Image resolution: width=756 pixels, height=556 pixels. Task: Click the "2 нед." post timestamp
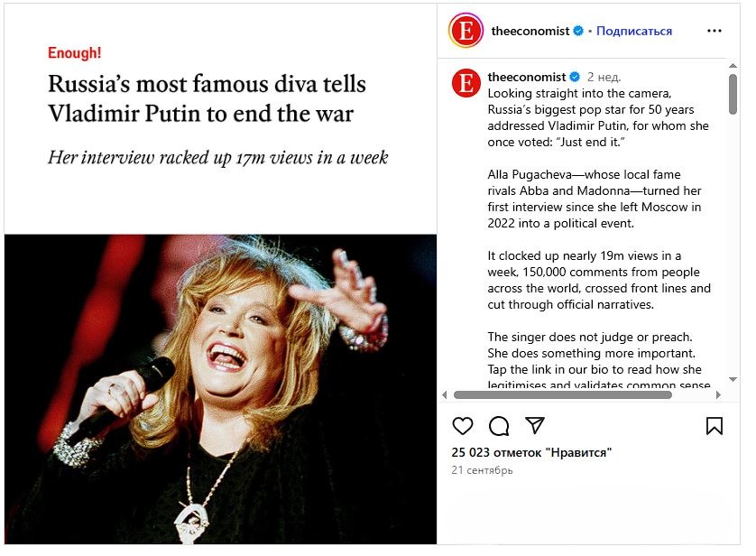point(604,78)
